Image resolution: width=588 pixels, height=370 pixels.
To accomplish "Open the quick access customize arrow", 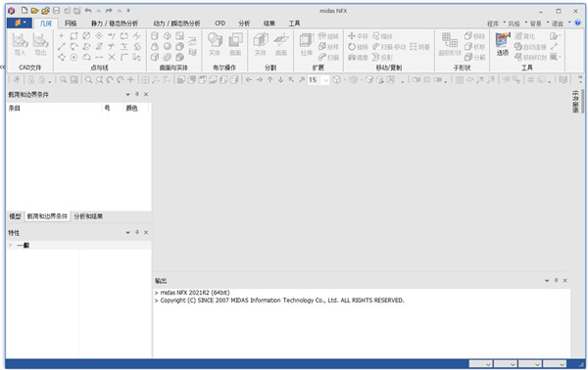I will tap(128, 11).
